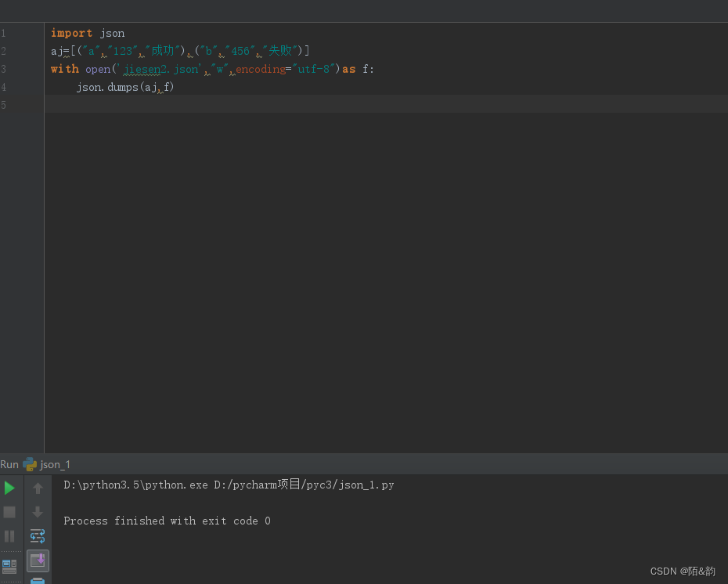Click the gray Stop square icon

coord(9,512)
